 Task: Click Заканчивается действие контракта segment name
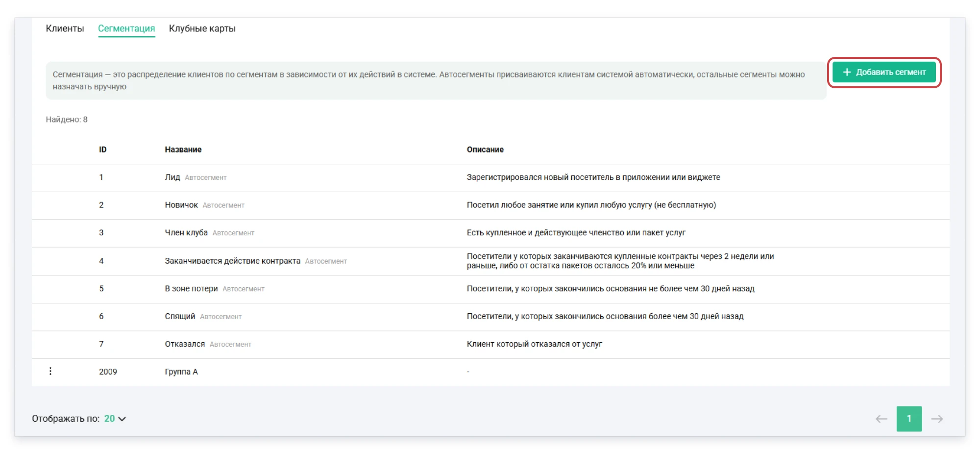pos(232,261)
